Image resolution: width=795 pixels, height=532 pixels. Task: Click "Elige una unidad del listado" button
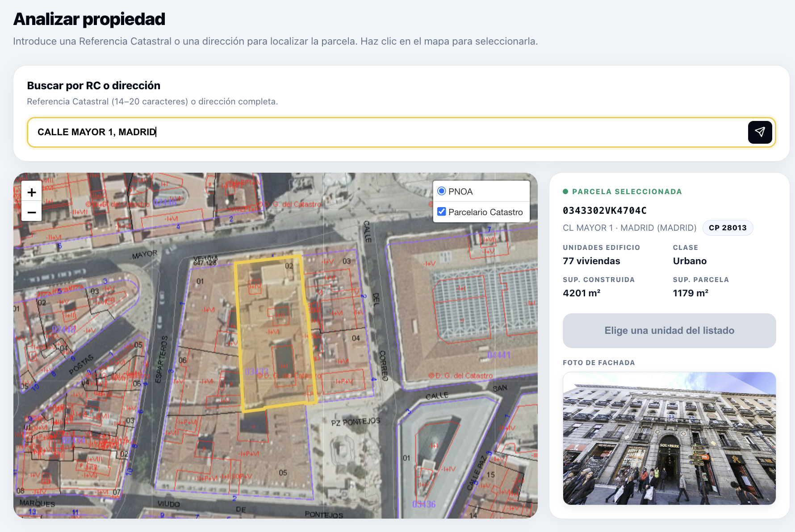click(669, 331)
